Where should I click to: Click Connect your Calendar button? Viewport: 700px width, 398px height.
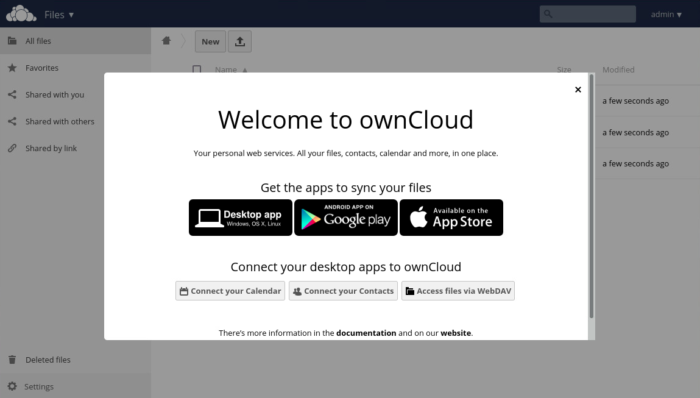pos(230,291)
